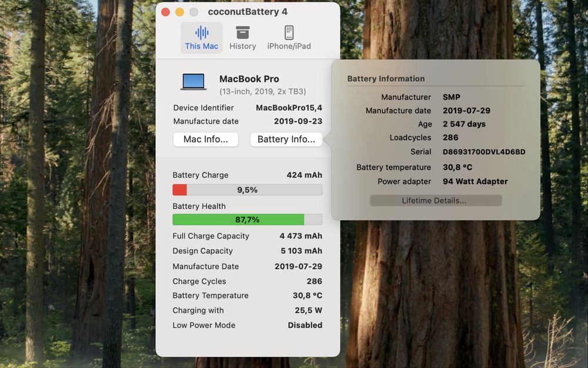This screenshot has width=588, height=368.
Task: Click the Battery Health 87,7% bar
Action: [248, 220]
